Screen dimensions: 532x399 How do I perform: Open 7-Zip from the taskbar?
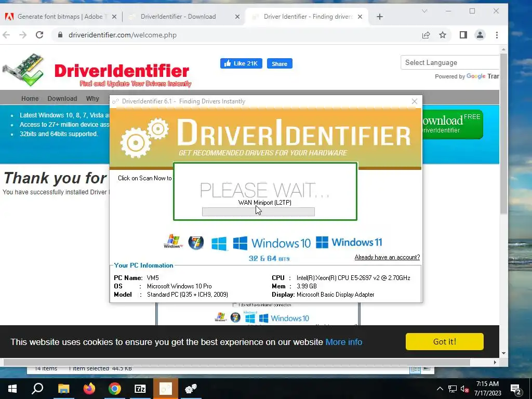[140, 389]
